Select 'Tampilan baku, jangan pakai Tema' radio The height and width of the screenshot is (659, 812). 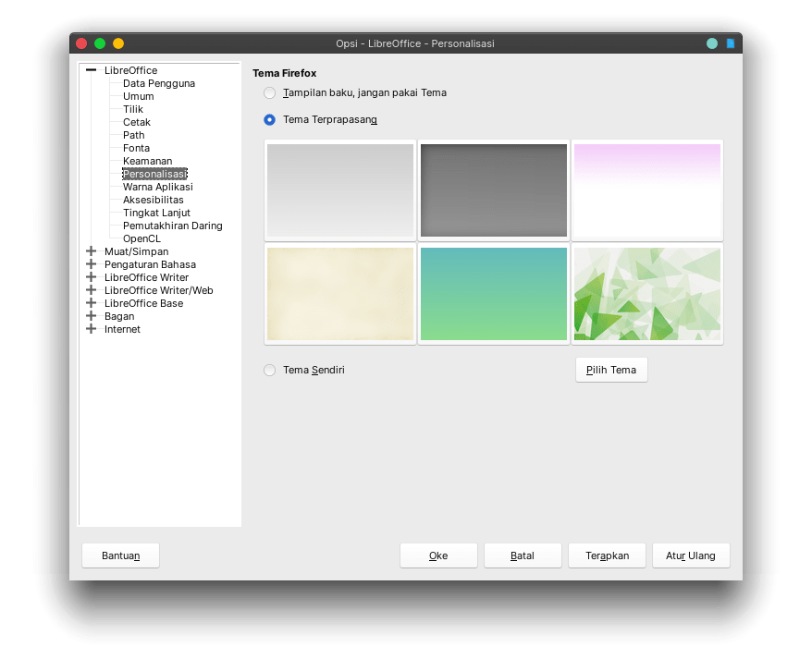(x=269, y=92)
